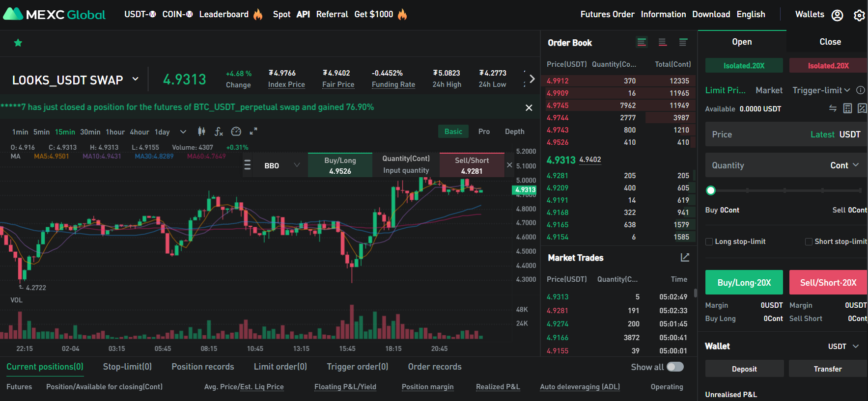
Task: Select 5min timeframe
Action: (x=41, y=132)
